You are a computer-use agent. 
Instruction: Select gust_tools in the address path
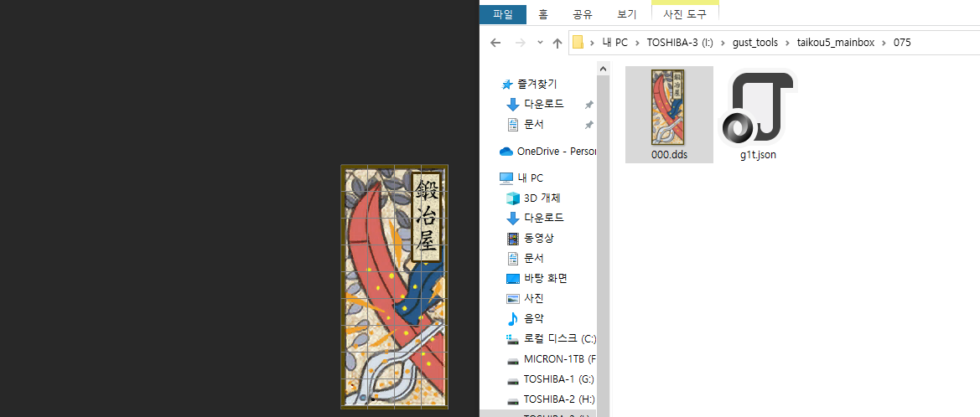pyautogui.click(x=755, y=43)
